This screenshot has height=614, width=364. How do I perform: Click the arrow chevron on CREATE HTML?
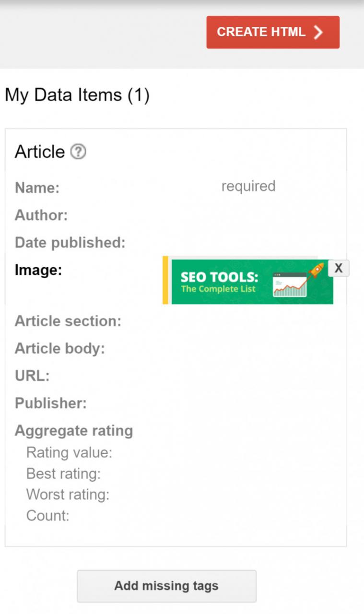[318, 32]
